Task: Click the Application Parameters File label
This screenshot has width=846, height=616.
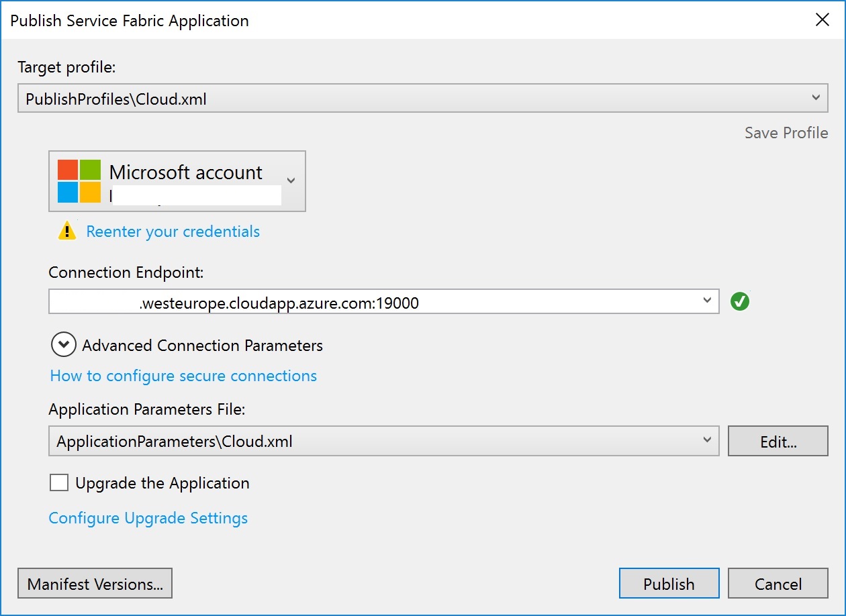Action: pyautogui.click(x=147, y=409)
